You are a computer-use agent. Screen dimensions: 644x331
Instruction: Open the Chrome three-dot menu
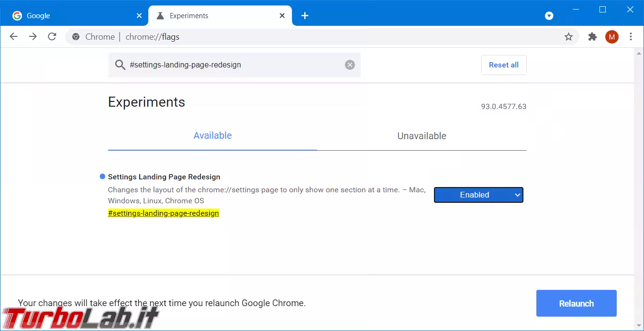tap(631, 37)
